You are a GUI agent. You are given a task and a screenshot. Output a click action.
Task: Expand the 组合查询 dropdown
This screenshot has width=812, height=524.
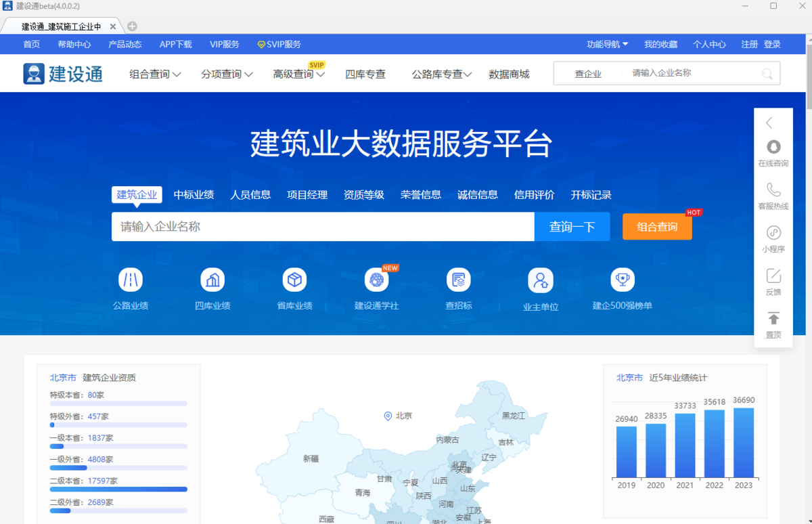(154, 74)
